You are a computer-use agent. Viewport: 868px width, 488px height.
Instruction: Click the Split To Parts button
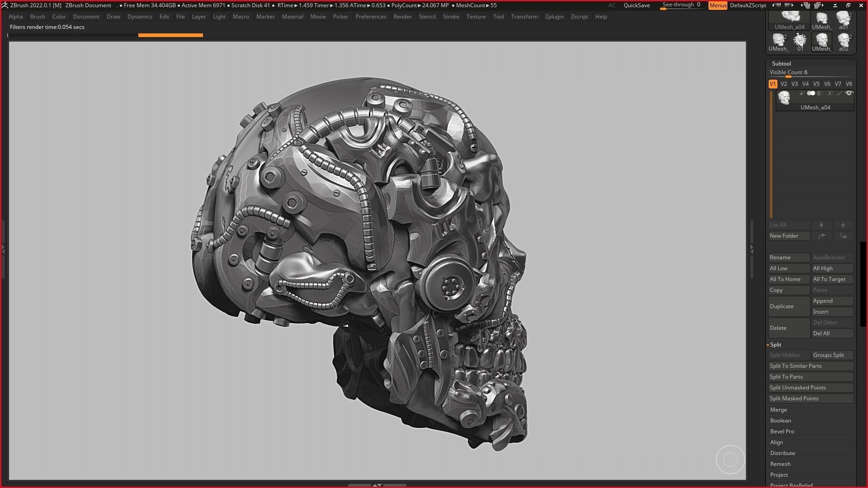(x=811, y=377)
